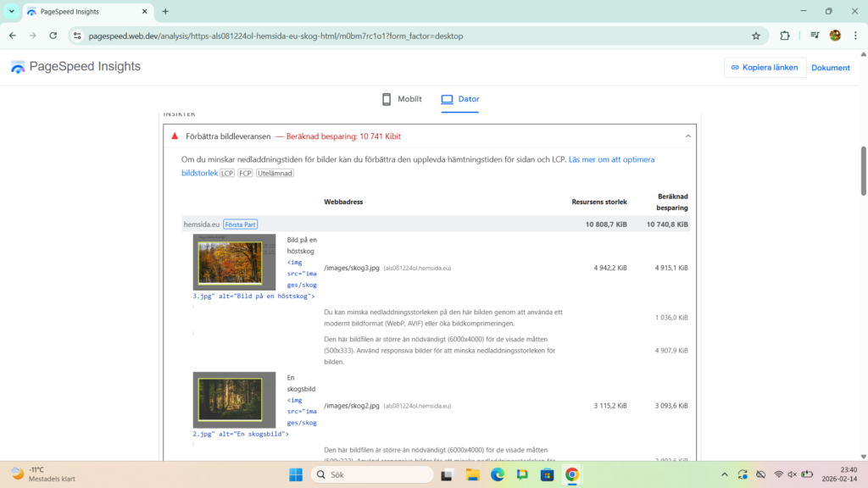Show hidden system tray icons
Screen dimensions: 868x488
(723, 474)
